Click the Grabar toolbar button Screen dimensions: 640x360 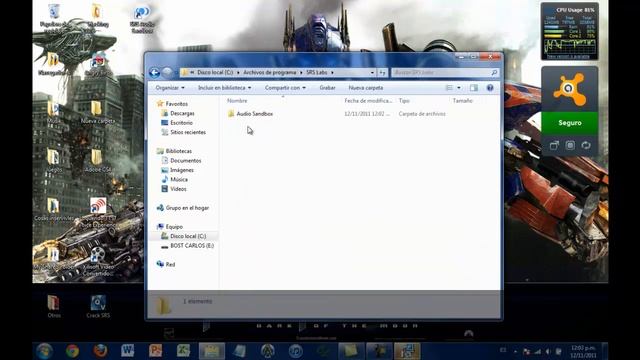(x=327, y=88)
